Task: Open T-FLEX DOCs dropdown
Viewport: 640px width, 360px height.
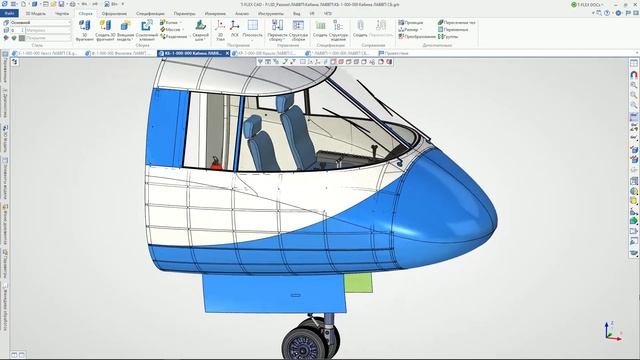Action: (x=588, y=4)
